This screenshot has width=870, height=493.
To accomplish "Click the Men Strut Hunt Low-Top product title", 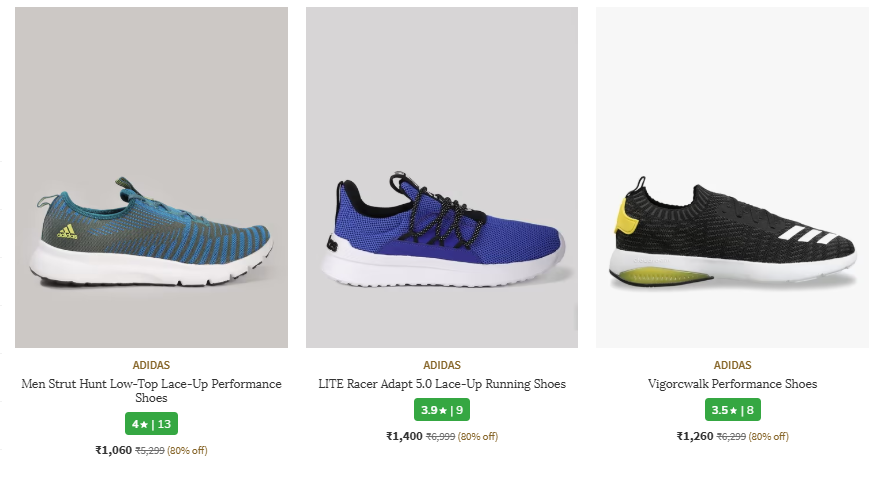I will (x=151, y=390).
